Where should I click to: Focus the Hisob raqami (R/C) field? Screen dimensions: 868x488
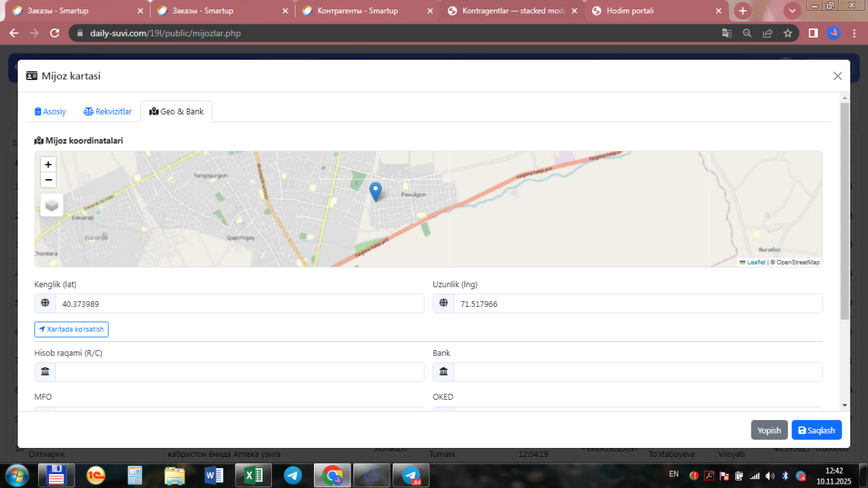coord(239,372)
